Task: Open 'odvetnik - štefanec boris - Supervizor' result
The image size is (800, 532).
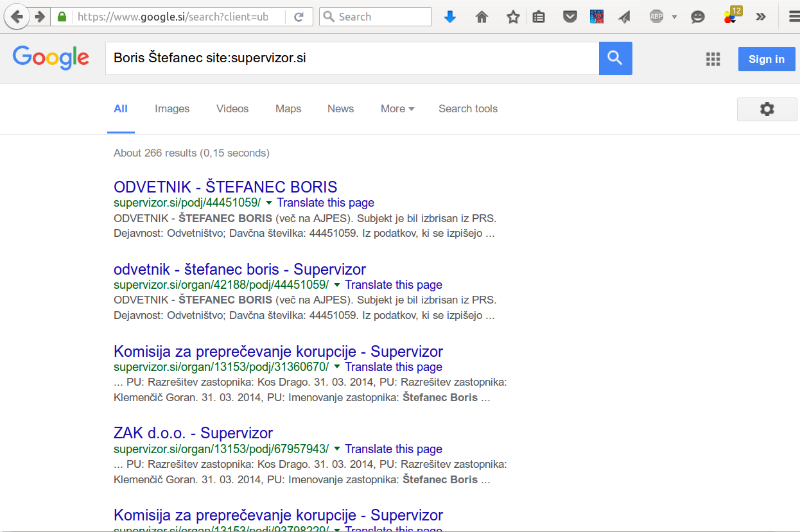Action: coord(239,269)
